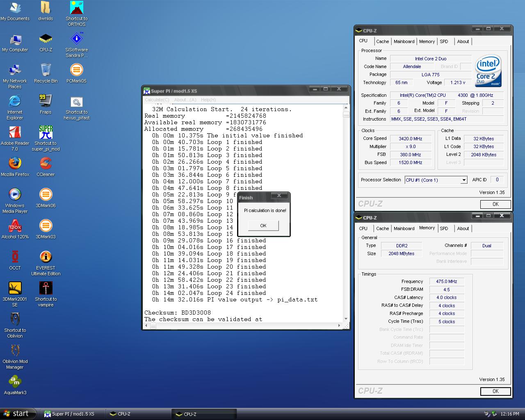Viewport: 525px width, 420px height.
Task: Open the Recycle Bin icon
Action: click(x=46, y=73)
